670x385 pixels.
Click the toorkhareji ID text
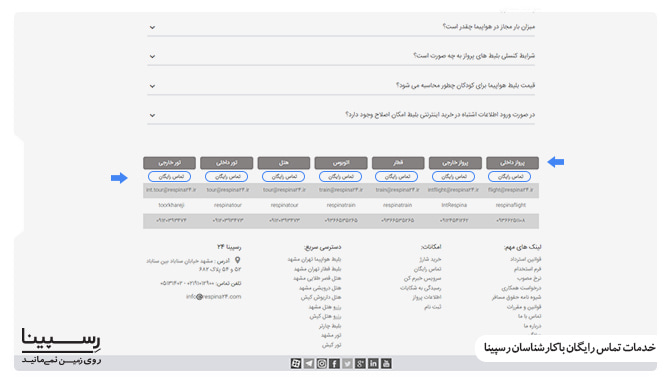tap(171, 205)
